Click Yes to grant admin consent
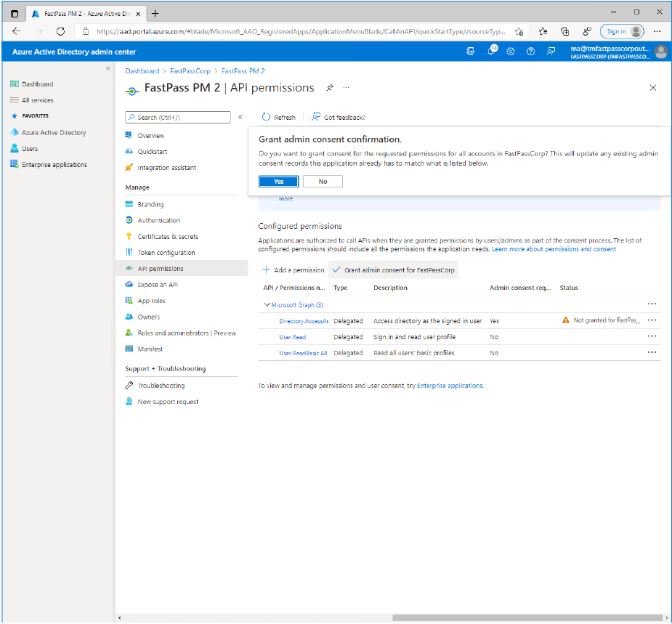672x624 pixels. coord(278,182)
